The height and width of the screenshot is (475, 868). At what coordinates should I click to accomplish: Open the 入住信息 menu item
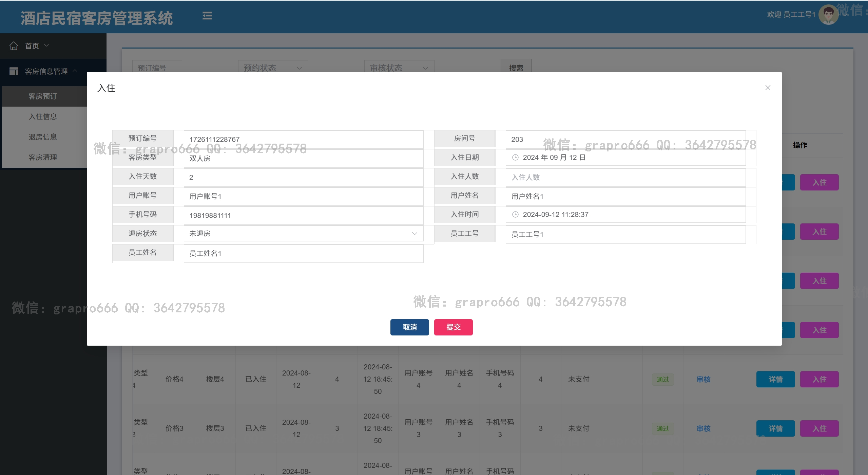43,116
